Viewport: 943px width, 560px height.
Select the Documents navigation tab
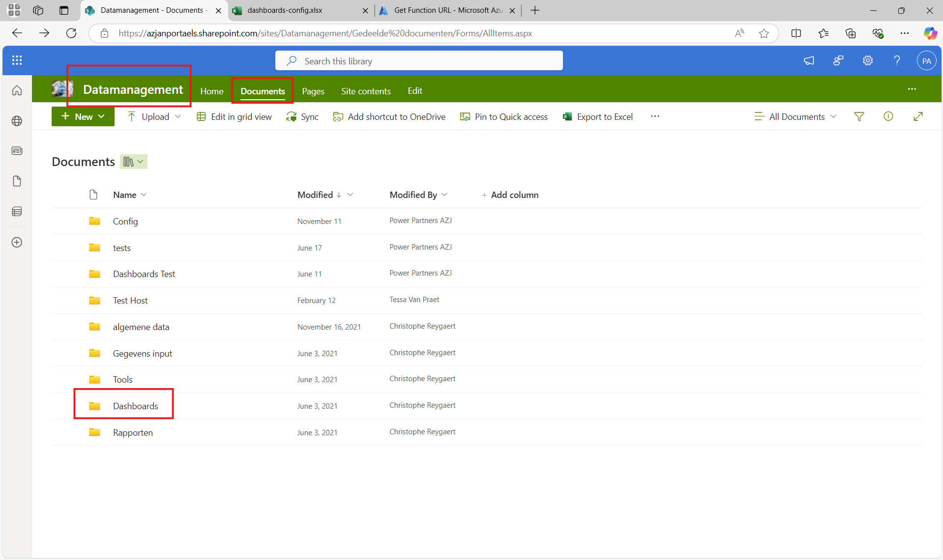coord(263,91)
